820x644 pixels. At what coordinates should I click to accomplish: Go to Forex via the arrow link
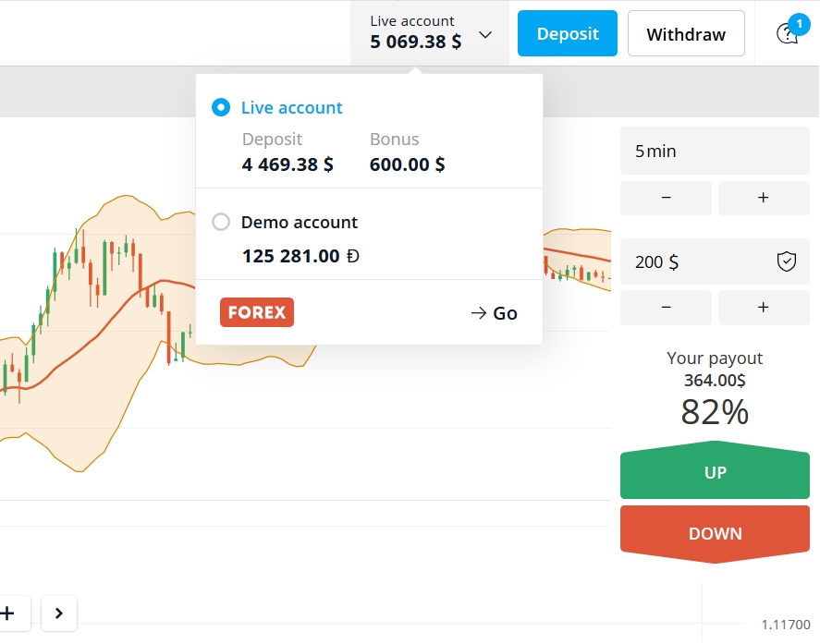tap(494, 313)
